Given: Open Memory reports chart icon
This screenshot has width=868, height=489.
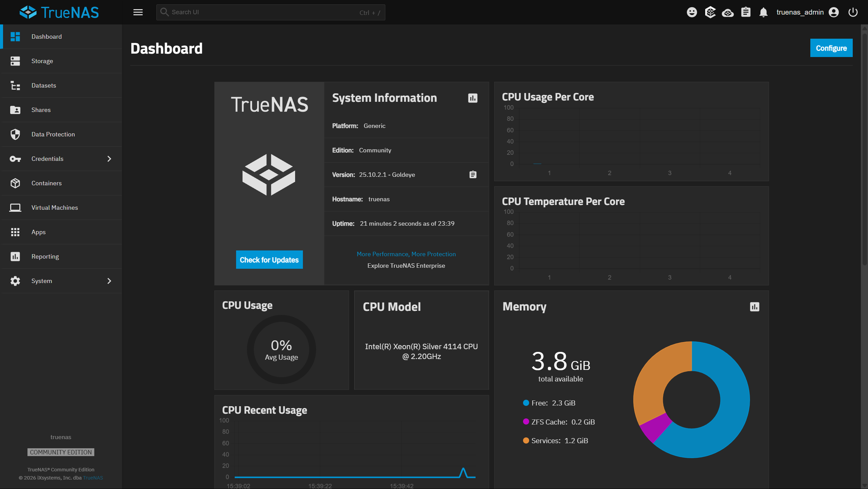Looking at the screenshot, I should tap(754, 307).
